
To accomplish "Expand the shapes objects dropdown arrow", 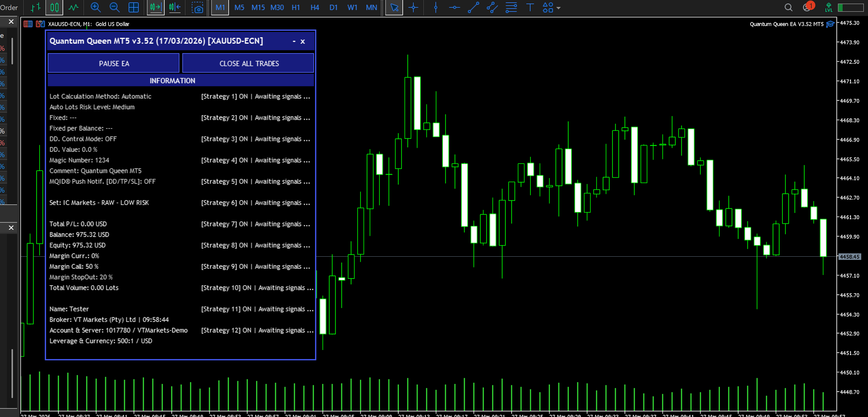I will [558, 8].
